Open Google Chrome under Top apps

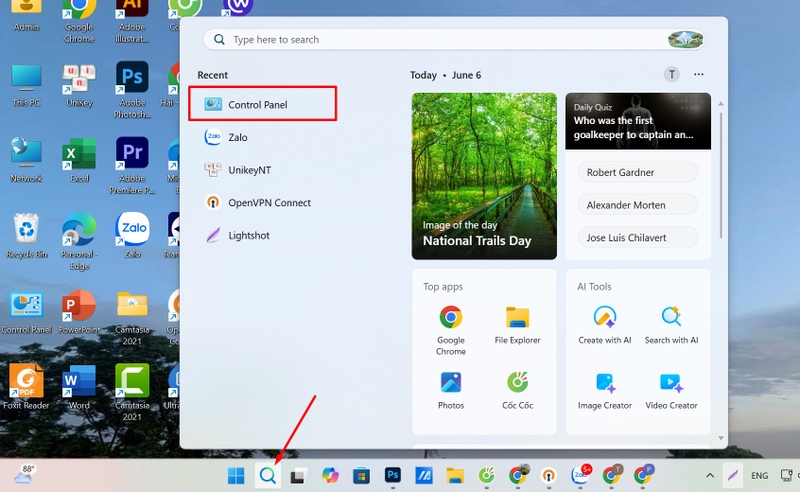(451, 330)
